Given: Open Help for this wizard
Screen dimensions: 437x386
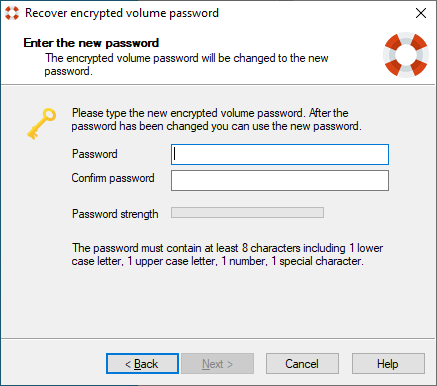Looking at the screenshot, I should coord(388,364).
